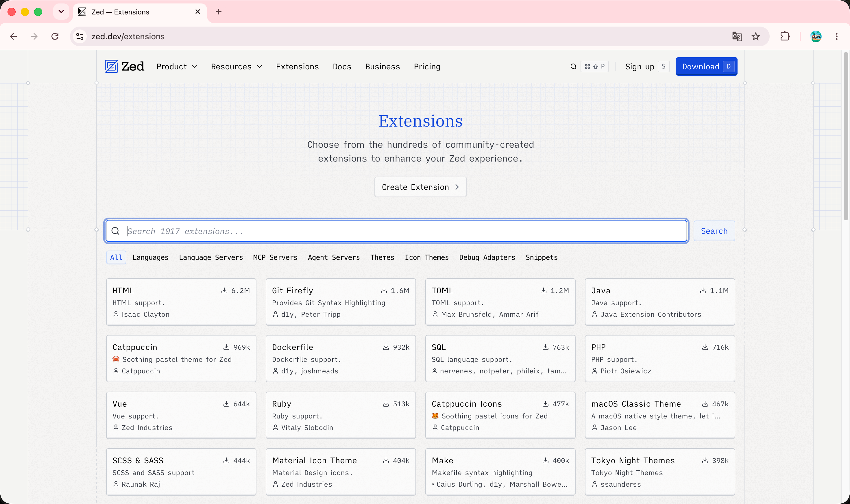Click the address bar URL zed.dev/extensions

[128, 36]
